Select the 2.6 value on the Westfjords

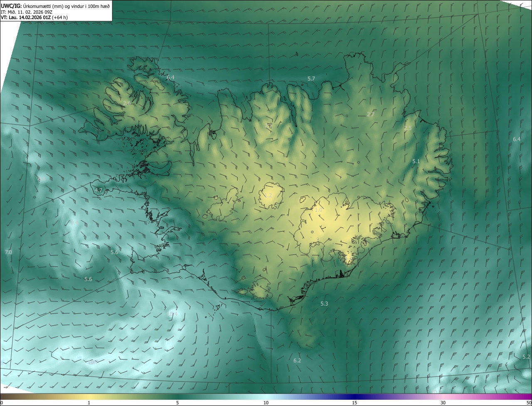tap(127, 103)
